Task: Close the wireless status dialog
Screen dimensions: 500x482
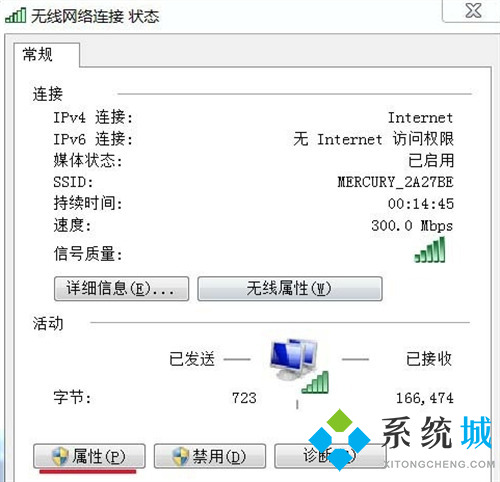Action: [x=473, y=11]
